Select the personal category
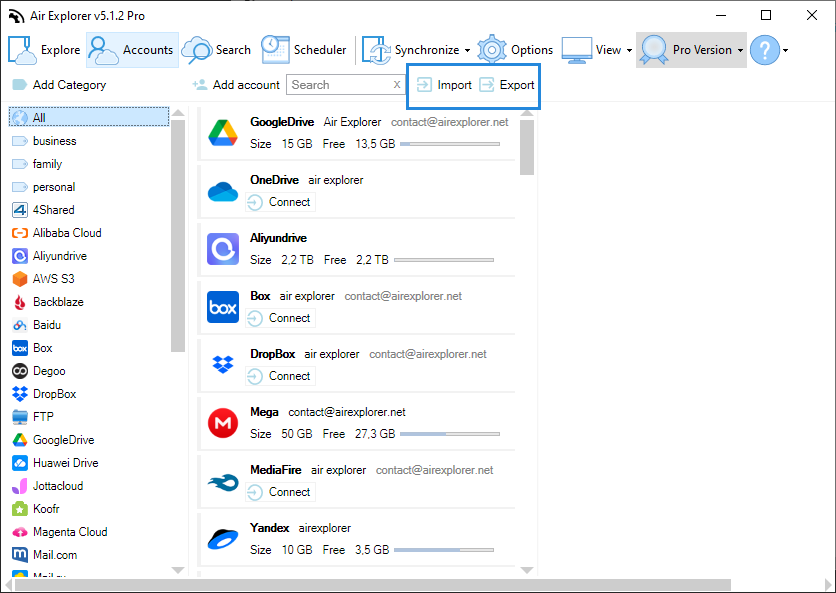The height and width of the screenshot is (593, 836). [x=44, y=187]
